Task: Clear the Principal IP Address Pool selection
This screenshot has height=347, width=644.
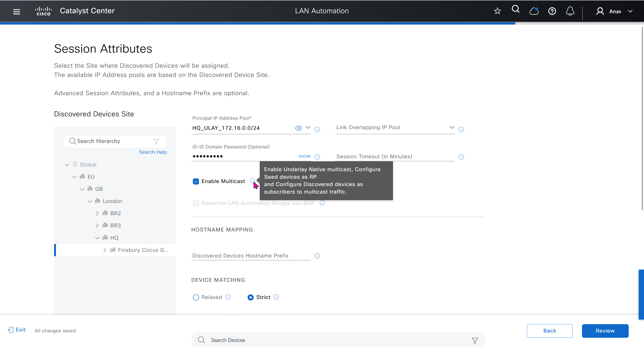Action: click(x=298, y=128)
